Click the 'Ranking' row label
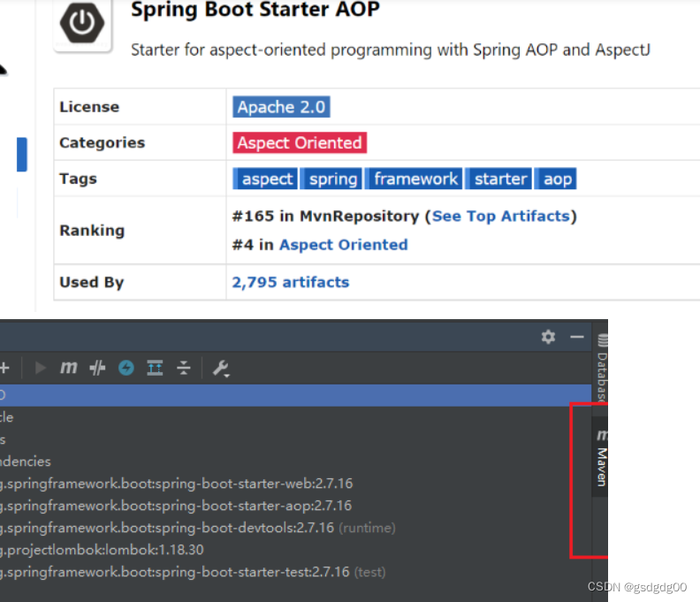 pyautogui.click(x=92, y=231)
